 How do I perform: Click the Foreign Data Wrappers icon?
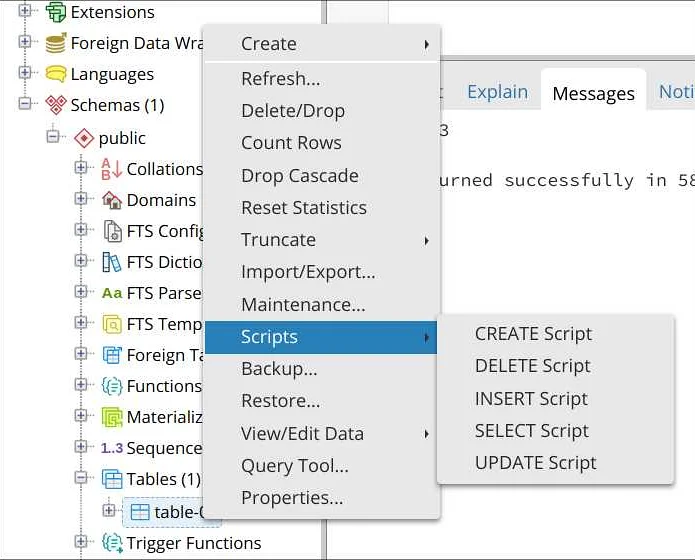click(56, 43)
